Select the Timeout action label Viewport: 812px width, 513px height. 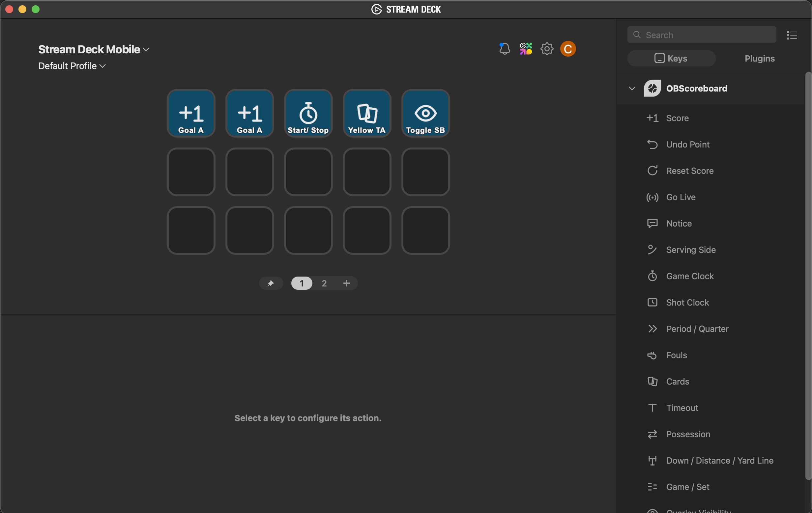point(682,408)
